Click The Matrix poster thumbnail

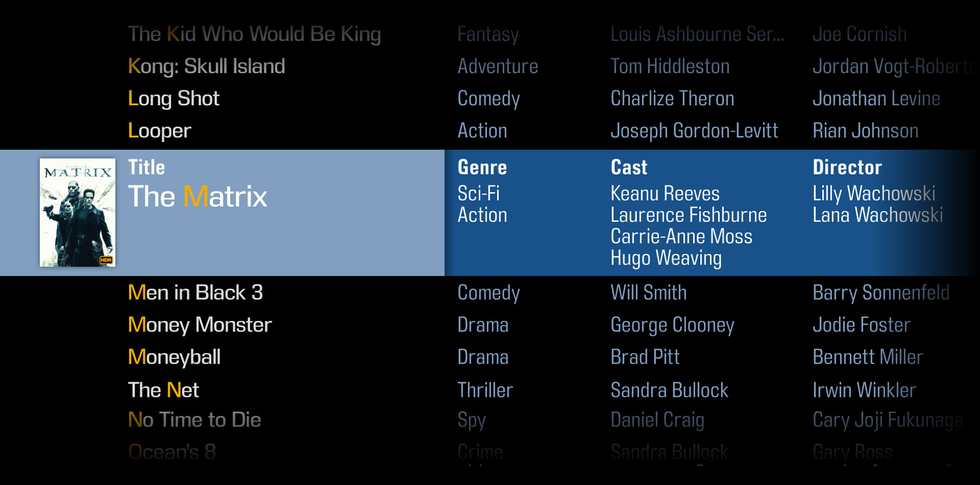pyautogui.click(x=77, y=212)
